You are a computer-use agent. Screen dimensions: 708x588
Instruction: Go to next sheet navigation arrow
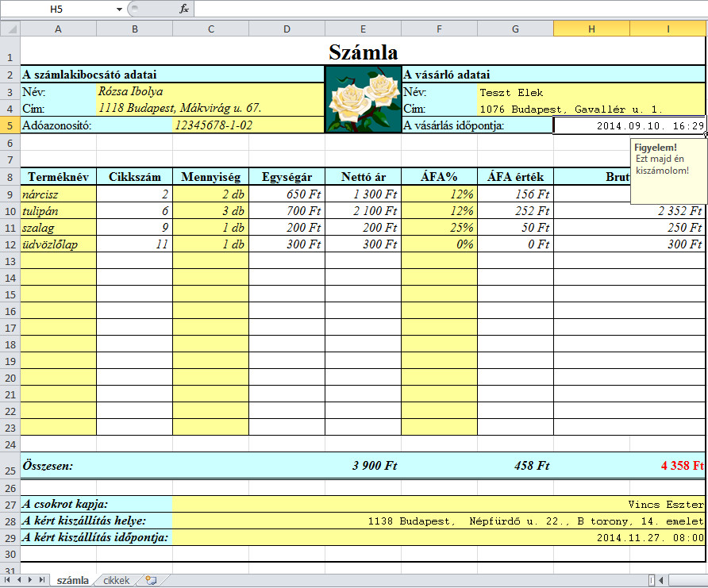click(x=30, y=580)
